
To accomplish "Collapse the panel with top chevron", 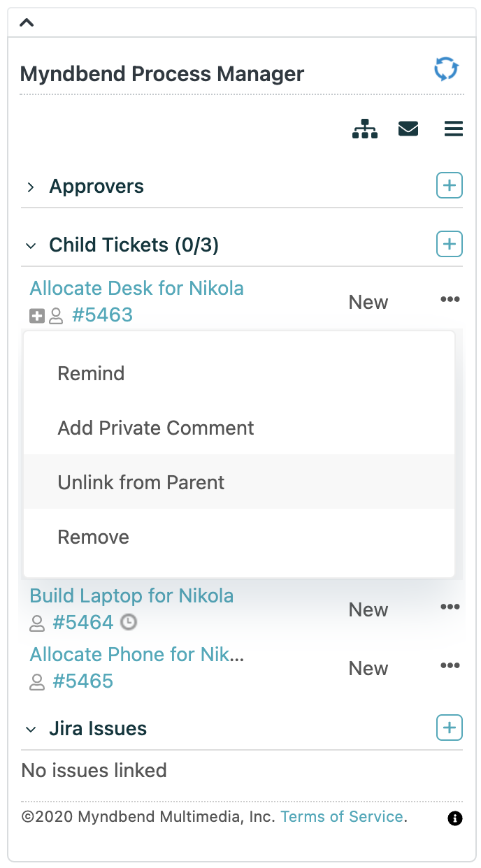I will click(27, 22).
